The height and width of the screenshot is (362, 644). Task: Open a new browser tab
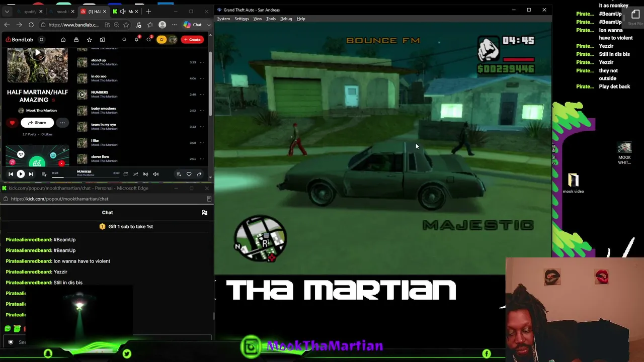pyautogui.click(x=148, y=11)
